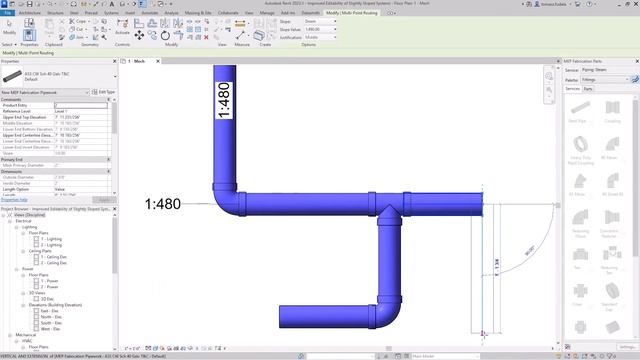
Task: Select the Move tool with four arrows
Action: pyautogui.click(x=139, y=36)
